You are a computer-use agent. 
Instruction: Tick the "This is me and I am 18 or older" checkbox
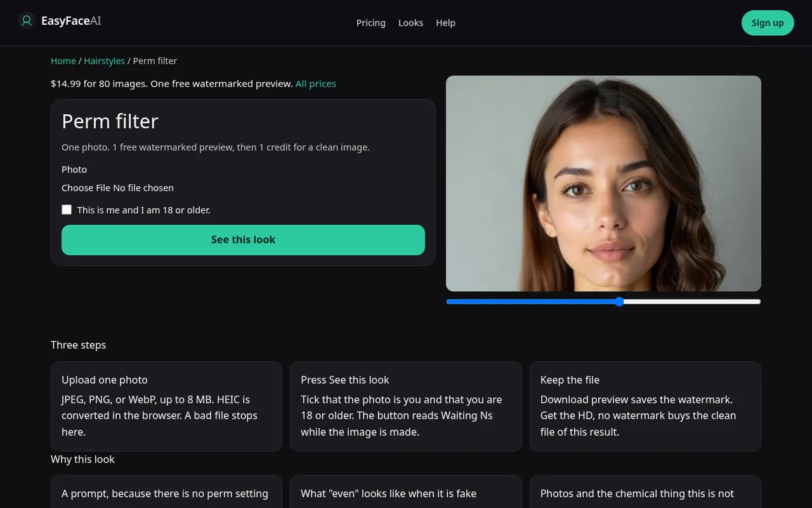click(67, 210)
